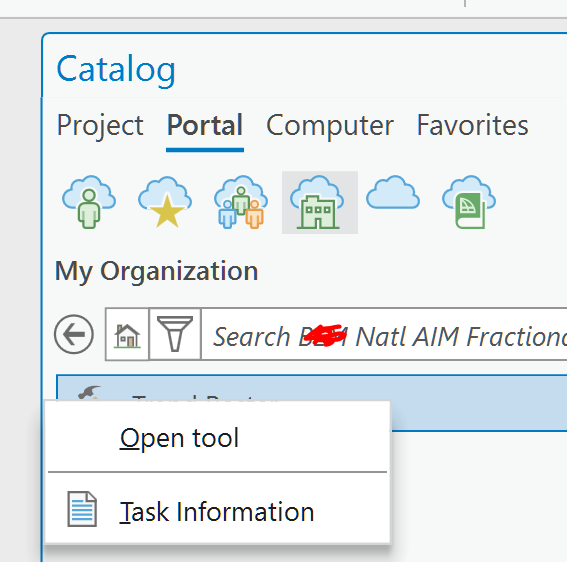Switch to the Favorites tab
Image resolution: width=567 pixels, height=562 pixels.
click(473, 125)
